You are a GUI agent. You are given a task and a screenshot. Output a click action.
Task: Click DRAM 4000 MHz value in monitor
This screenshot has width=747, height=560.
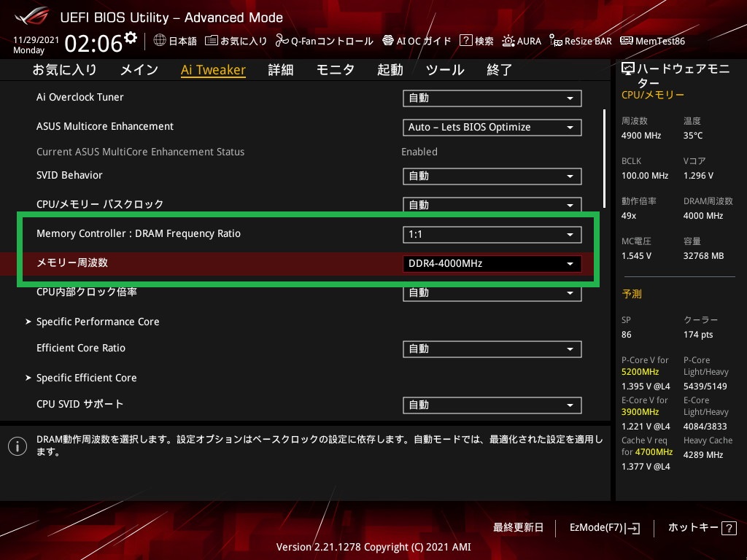pyautogui.click(x=703, y=216)
